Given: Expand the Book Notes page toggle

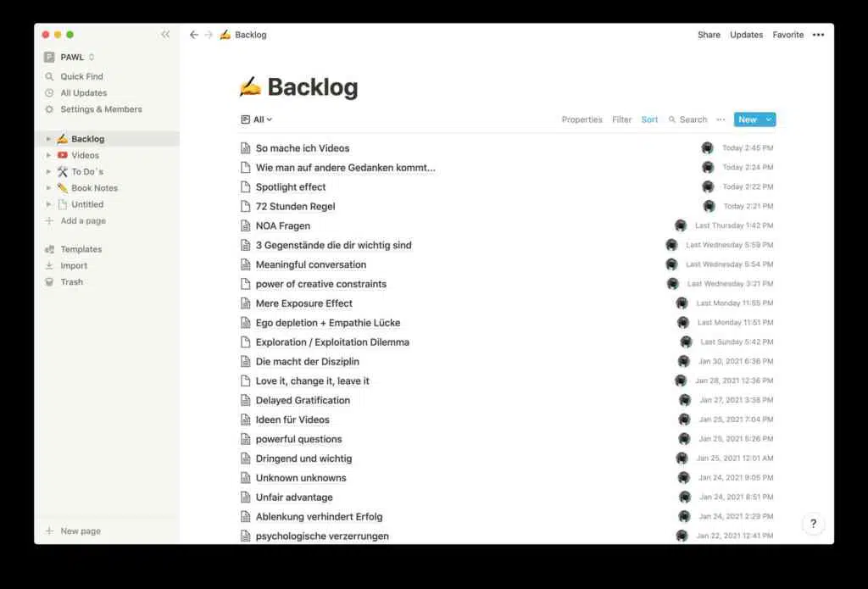Looking at the screenshot, I should pyautogui.click(x=48, y=188).
